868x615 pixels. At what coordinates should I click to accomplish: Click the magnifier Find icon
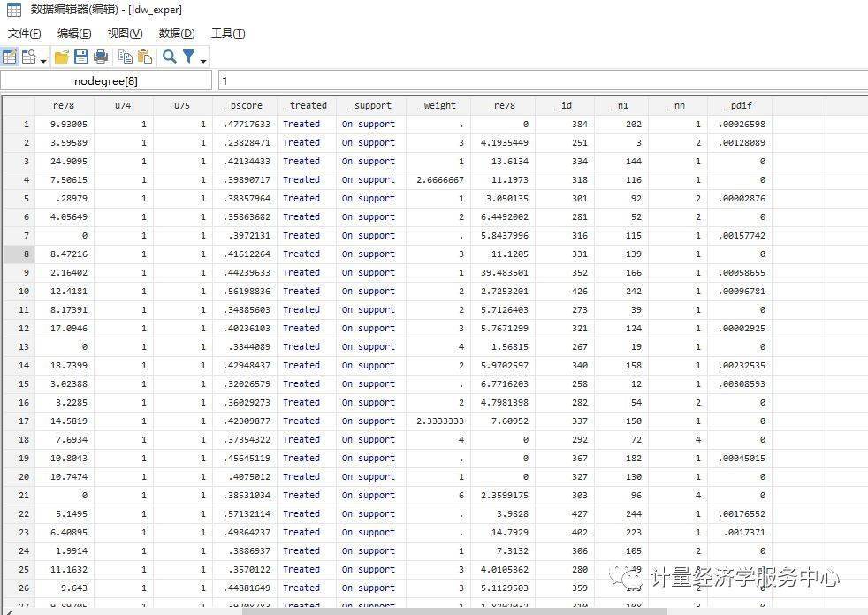[x=169, y=57]
